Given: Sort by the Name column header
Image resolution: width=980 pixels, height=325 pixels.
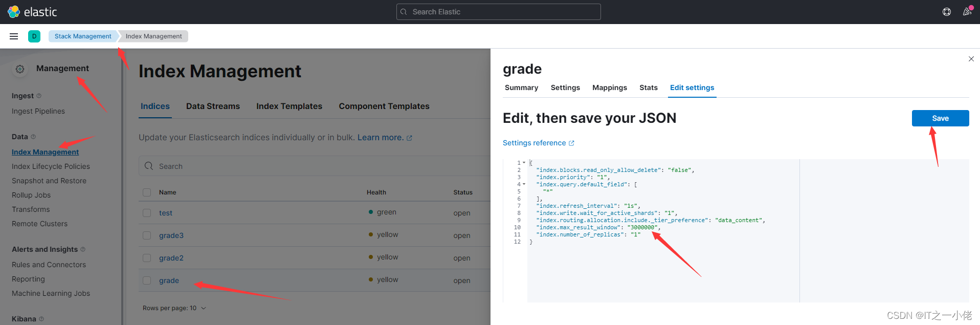Looking at the screenshot, I should pyautogui.click(x=167, y=192).
